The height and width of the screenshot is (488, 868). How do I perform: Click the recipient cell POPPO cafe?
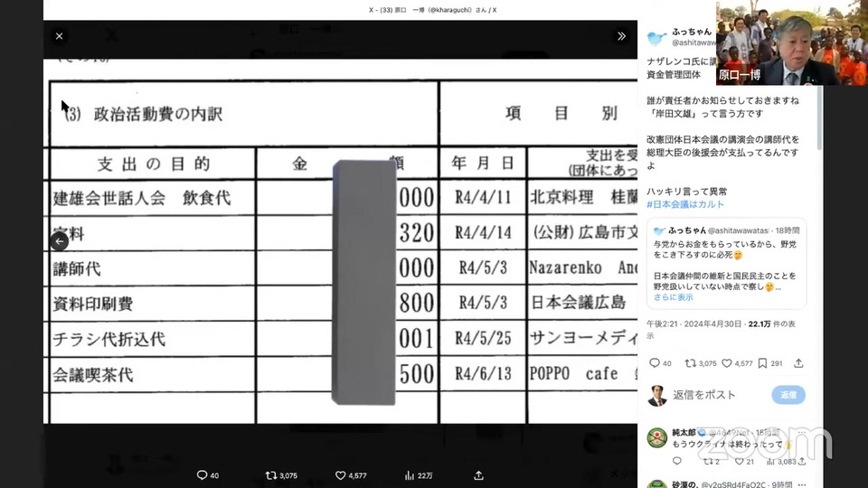click(x=582, y=374)
